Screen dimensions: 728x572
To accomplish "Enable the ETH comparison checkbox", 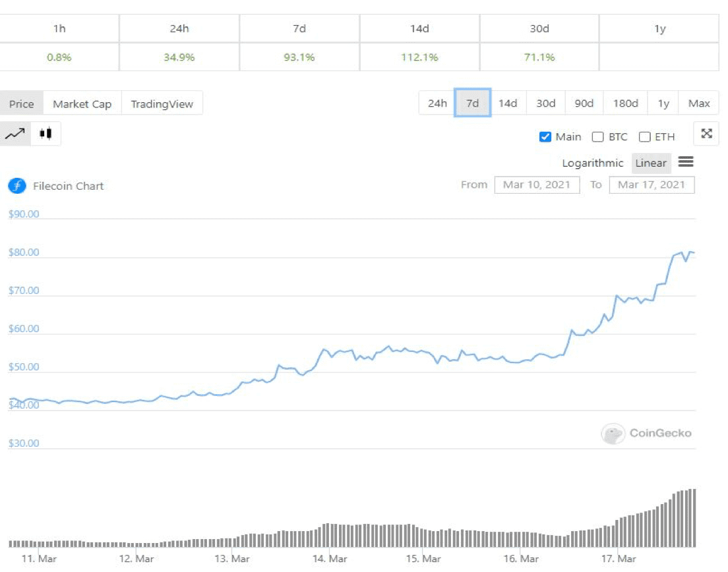I will point(644,137).
